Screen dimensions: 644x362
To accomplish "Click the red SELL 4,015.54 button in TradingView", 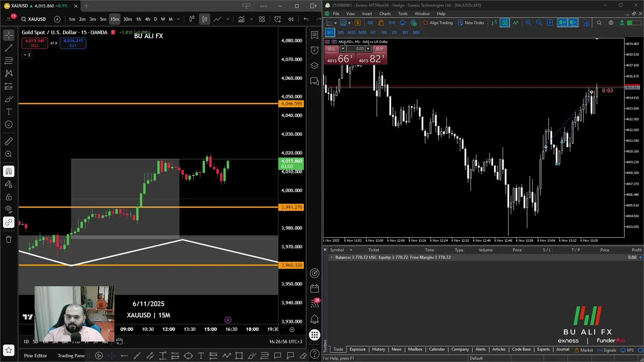I will [x=34, y=43].
